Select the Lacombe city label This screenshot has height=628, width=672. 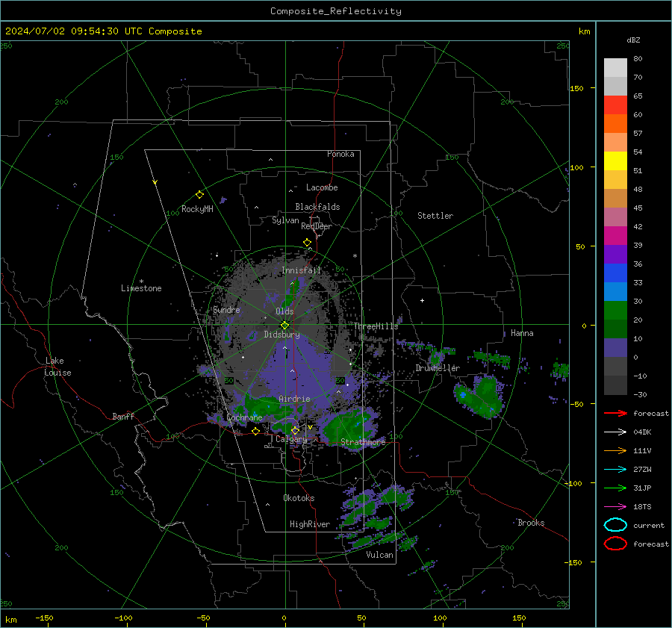point(322,187)
